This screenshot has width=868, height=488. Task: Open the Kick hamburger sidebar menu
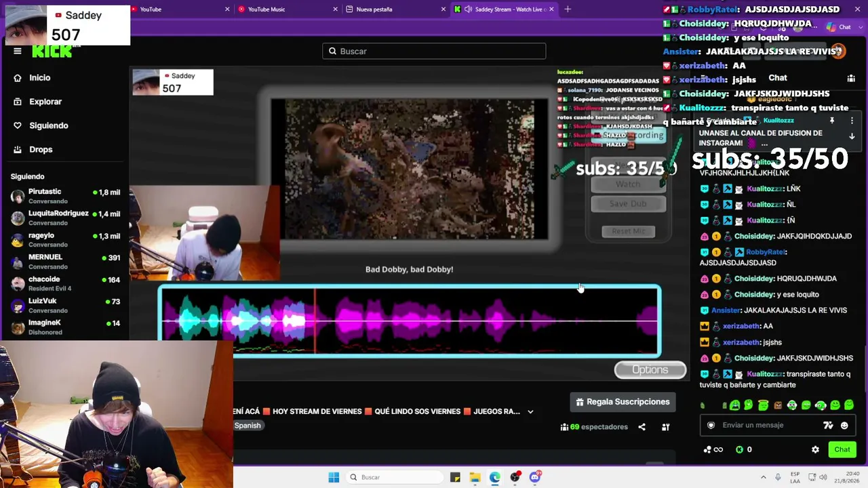pos(18,51)
